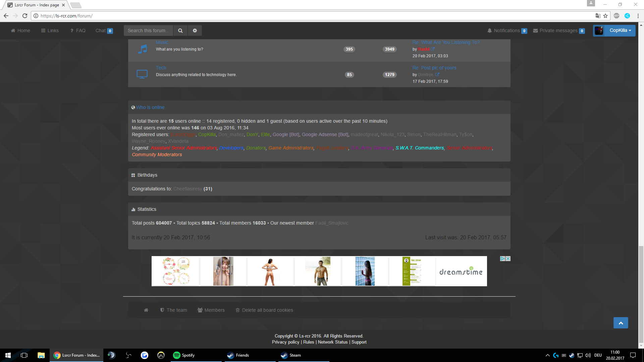Close the dreamstime ad banner
The width and height of the screenshot is (644, 362).
pos(508,258)
